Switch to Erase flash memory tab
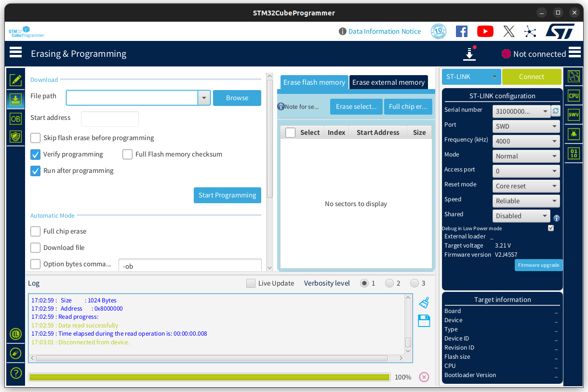588x392 pixels. 314,82
